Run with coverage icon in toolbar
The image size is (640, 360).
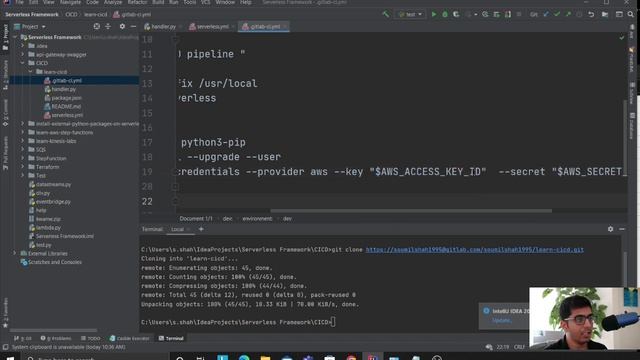tap(456, 14)
